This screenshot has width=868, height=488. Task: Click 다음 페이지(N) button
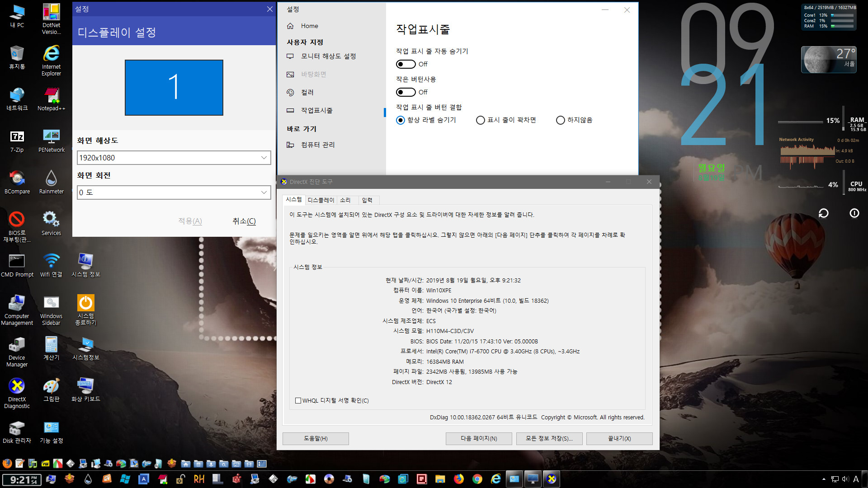tap(479, 438)
